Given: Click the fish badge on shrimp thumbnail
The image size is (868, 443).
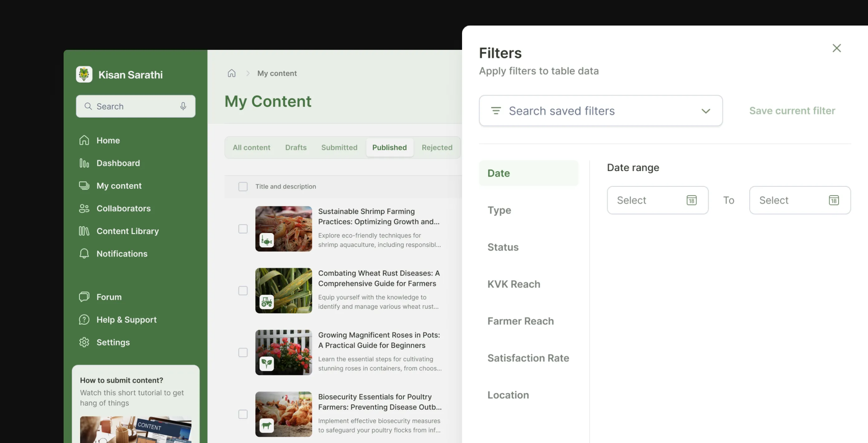Looking at the screenshot, I should (x=267, y=240).
